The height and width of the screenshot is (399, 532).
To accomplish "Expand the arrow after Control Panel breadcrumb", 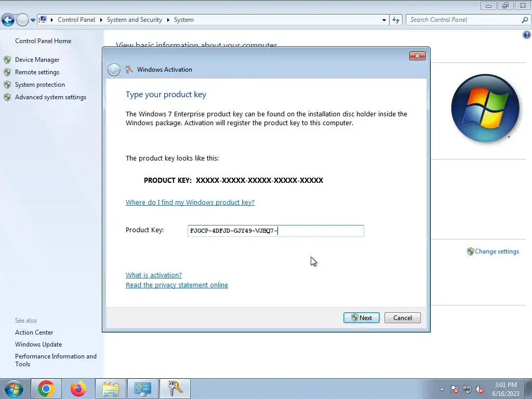I will (x=101, y=20).
